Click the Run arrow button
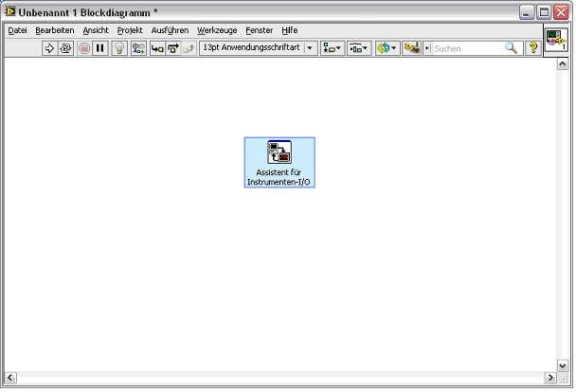Screen dimensions: 576x392 49,48
